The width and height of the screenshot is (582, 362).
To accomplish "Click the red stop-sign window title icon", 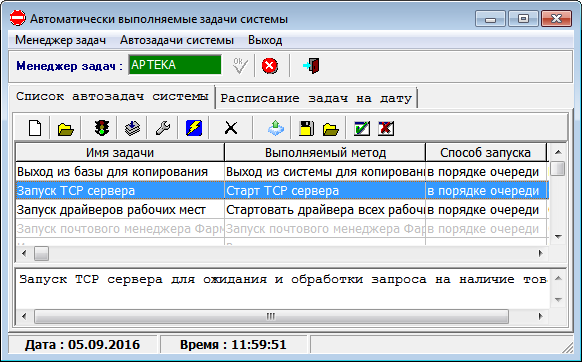I will pyautogui.click(x=17, y=18).
